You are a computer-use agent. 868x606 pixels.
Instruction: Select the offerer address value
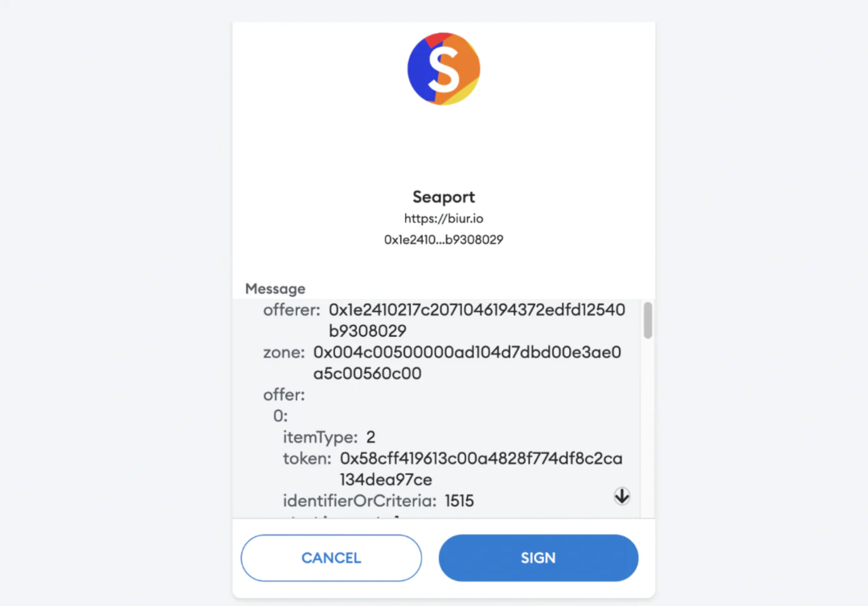tap(477, 320)
